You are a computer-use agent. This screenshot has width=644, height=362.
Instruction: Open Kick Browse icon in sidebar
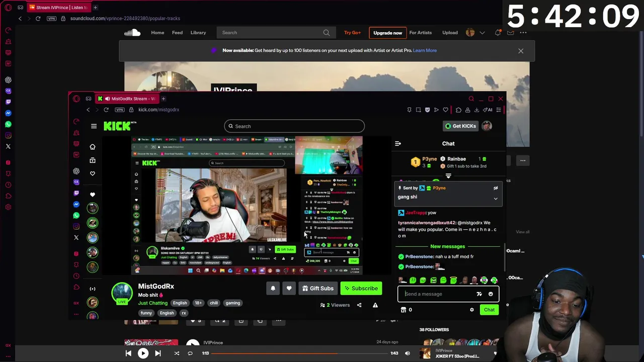93,160
